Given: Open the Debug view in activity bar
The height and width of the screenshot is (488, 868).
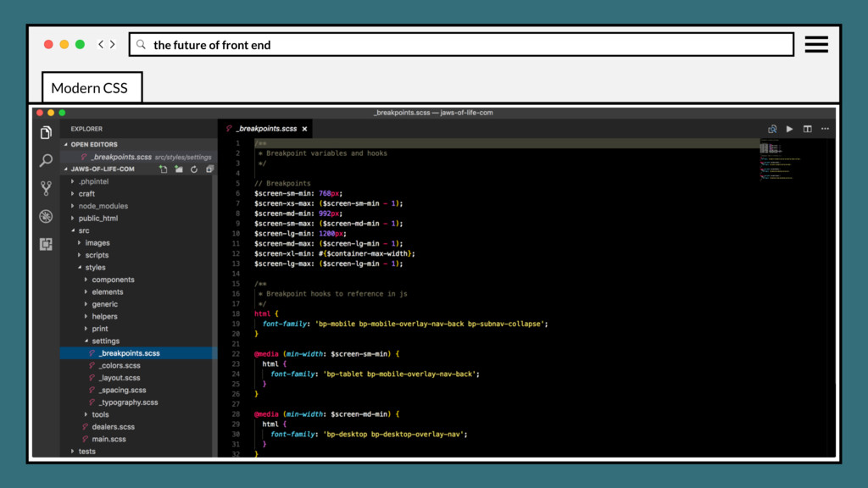Looking at the screenshot, I should (x=46, y=216).
